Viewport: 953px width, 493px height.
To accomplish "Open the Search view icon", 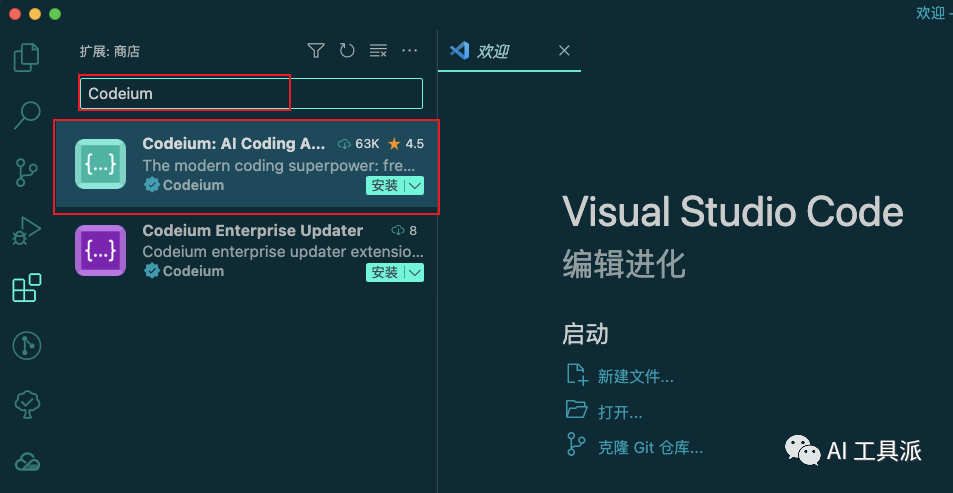I will pos(26,115).
